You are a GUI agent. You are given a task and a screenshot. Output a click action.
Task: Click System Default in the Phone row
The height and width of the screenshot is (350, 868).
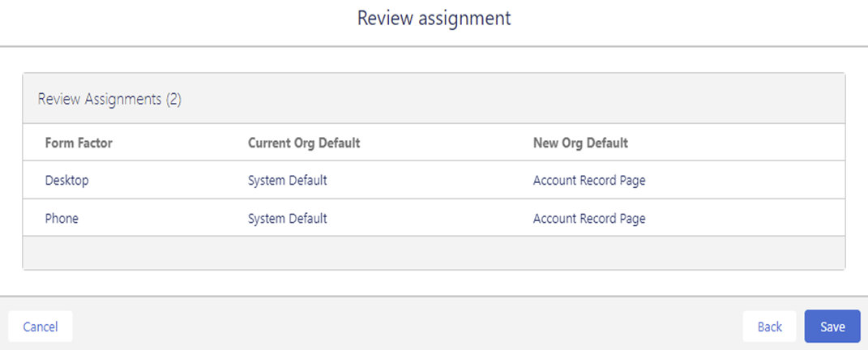coord(287,218)
